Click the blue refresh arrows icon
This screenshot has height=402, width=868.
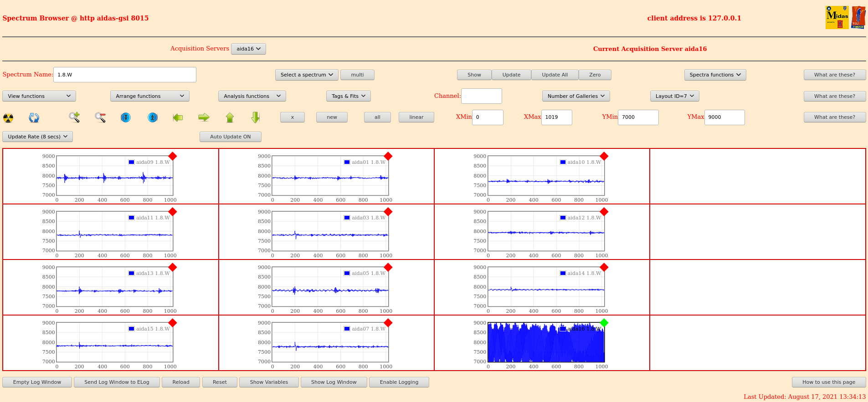34,118
